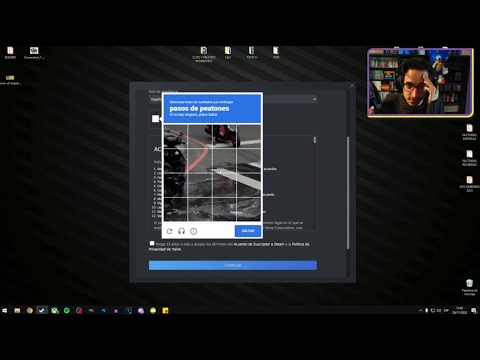Viewport: 480px width, 360px height.
Task: Open the BOGRO desktop file
Action: pos(10,53)
